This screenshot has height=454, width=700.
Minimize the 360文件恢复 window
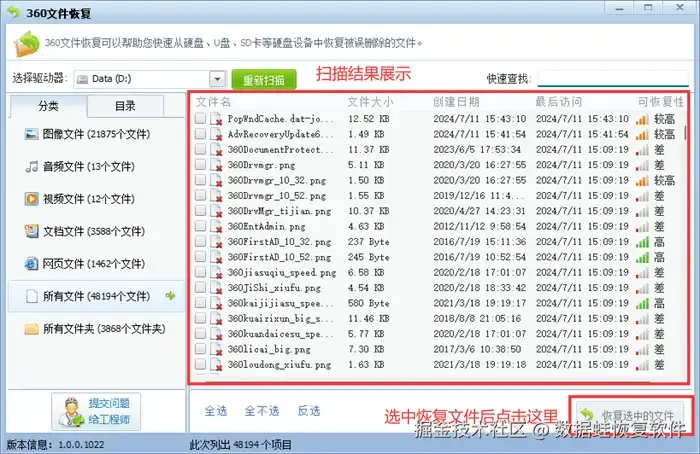pyautogui.click(x=619, y=8)
